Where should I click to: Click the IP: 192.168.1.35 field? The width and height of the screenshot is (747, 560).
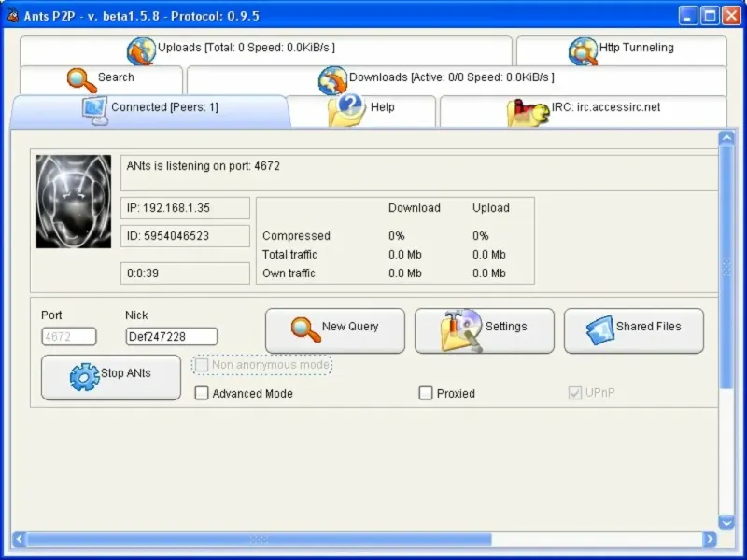click(185, 208)
